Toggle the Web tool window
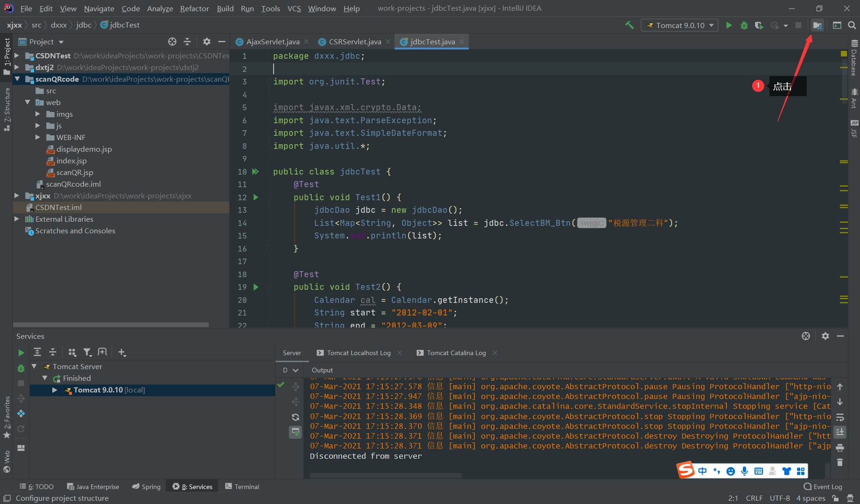860x504 pixels. (x=7, y=461)
